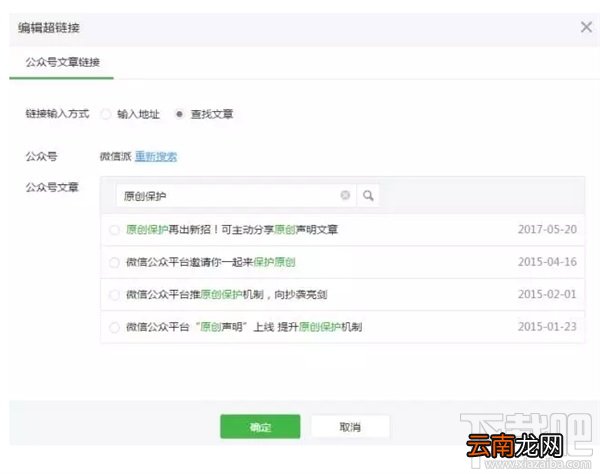The image size is (600, 474).
Task: Click the 重新搜索 link
Action: [156, 156]
